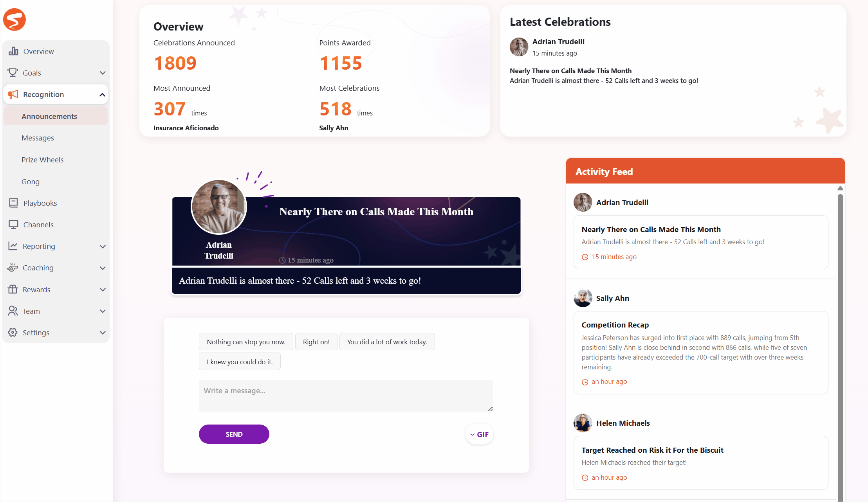Click the Settings gear icon
Image resolution: width=868 pixels, height=502 pixels.
(x=13, y=333)
